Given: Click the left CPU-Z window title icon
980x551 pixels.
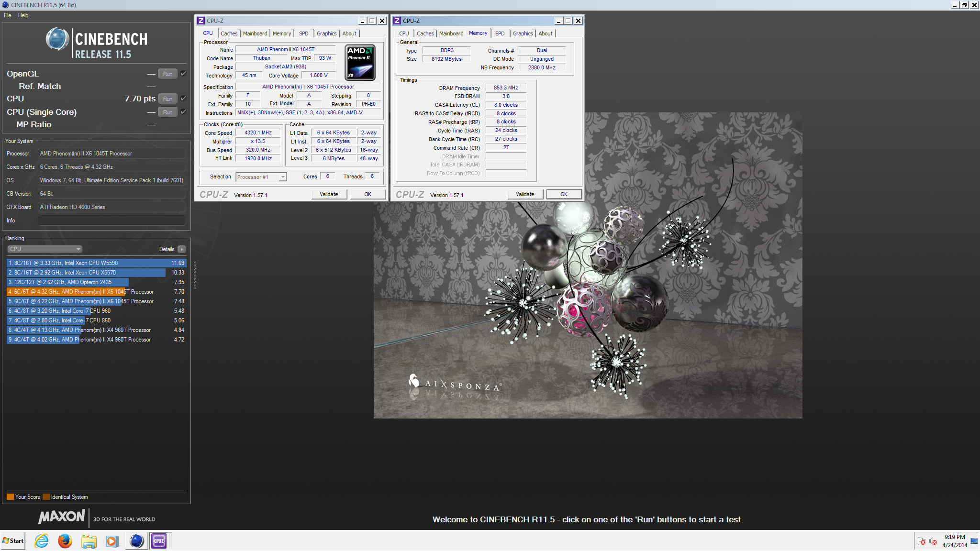Looking at the screenshot, I should point(201,21).
